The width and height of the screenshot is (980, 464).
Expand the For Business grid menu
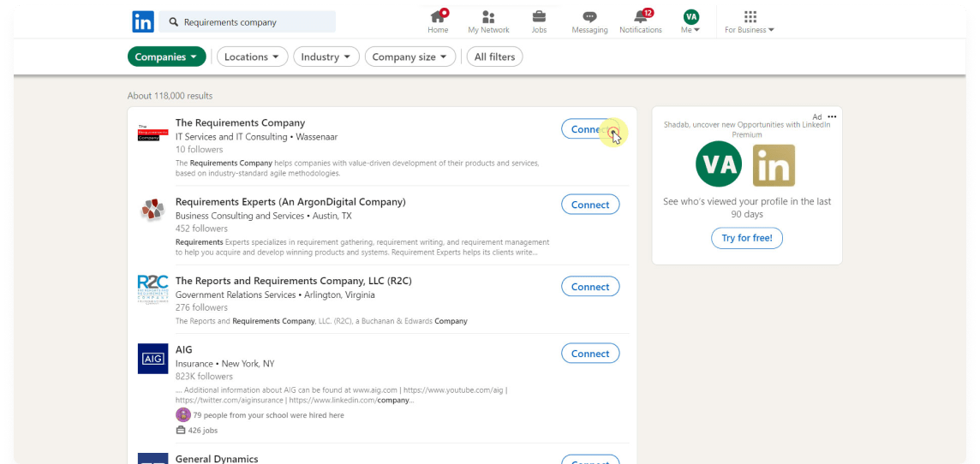click(x=750, y=22)
